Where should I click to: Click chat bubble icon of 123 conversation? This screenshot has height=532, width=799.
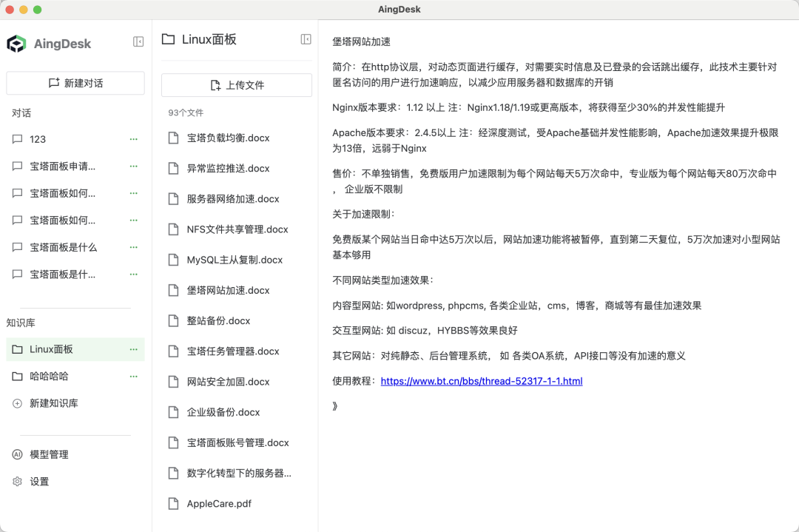17,139
